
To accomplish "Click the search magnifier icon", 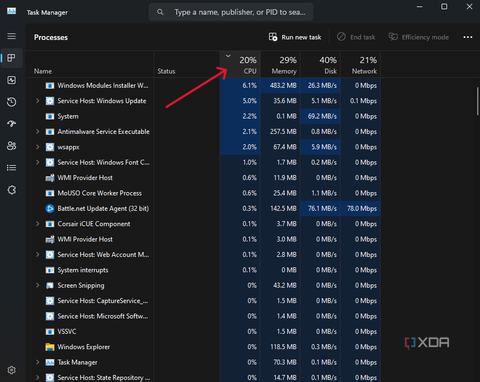I will coord(160,12).
